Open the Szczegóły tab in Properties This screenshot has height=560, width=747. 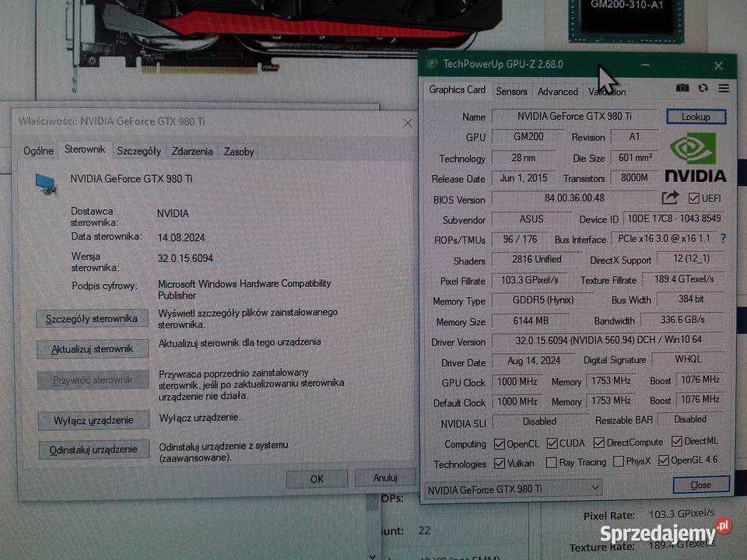click(x=139, y=151)
